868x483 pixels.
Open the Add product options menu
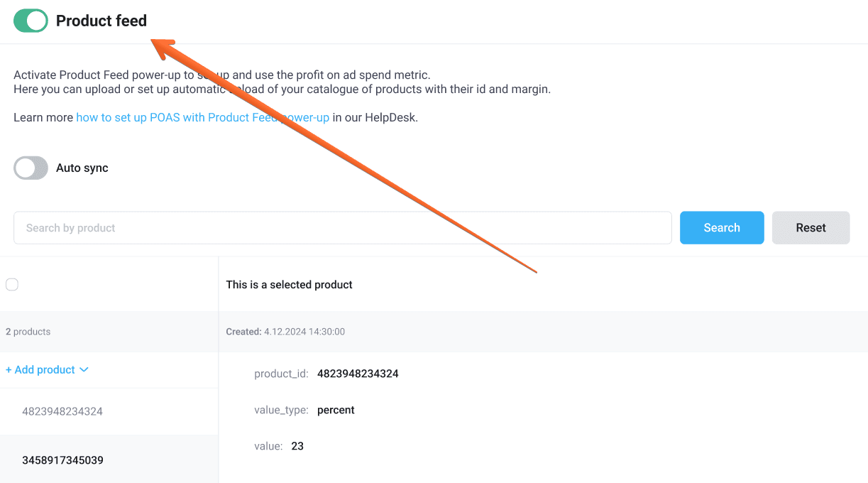click(46, 369)
